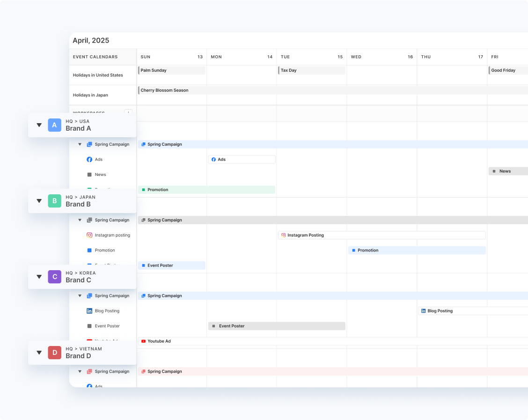Screen dimensions: 528x420
Task: Select the Spring Campaign layers icon under Brand A
Action: coord(89,144)
